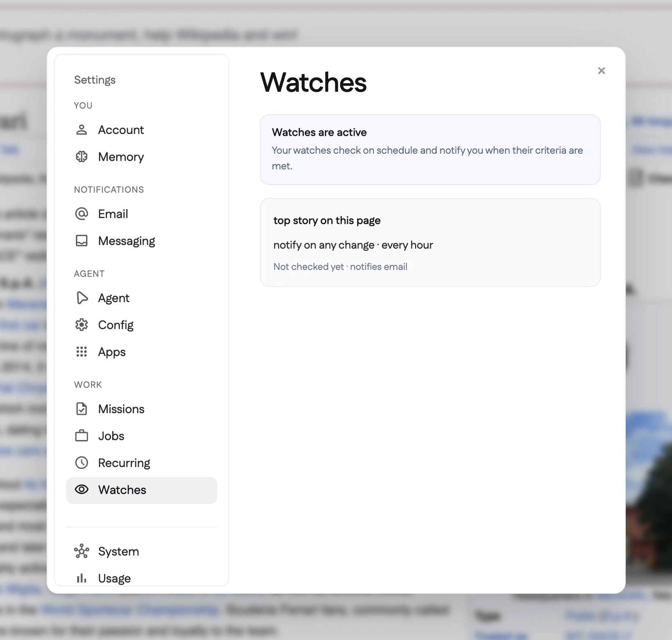Image resolution: width=672 pixels, height=640 pixels.
Task: Click the Usage bar chart icon
Action: pos(82,578)
